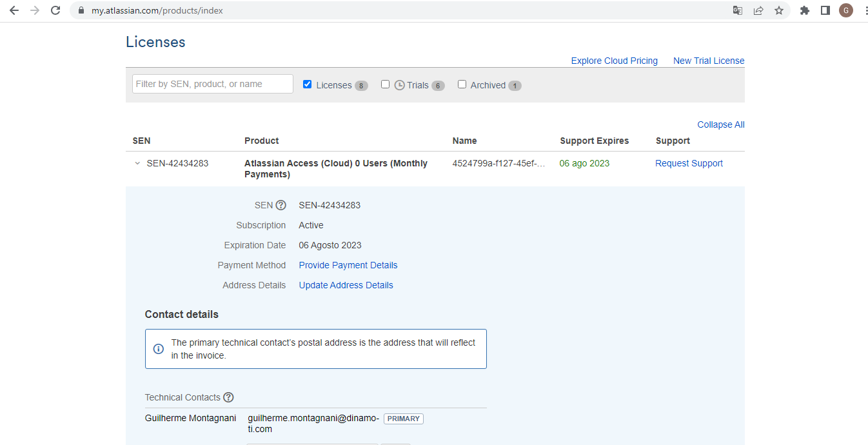Image resolution: width=868 pixels, height=445 pixels.
Task: Create a New Trial License
Action: [709, 61]
